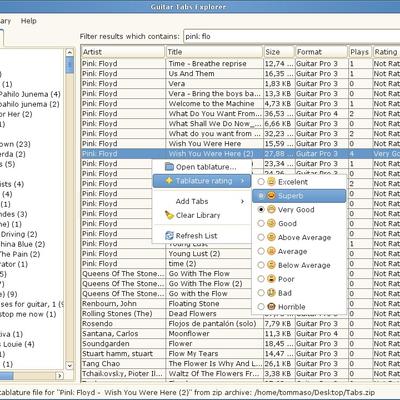This screenshot has height=400, width=400.
Task: Click the Tablature rating star icon
Action: pyautogui.click(x=169, y=181)
